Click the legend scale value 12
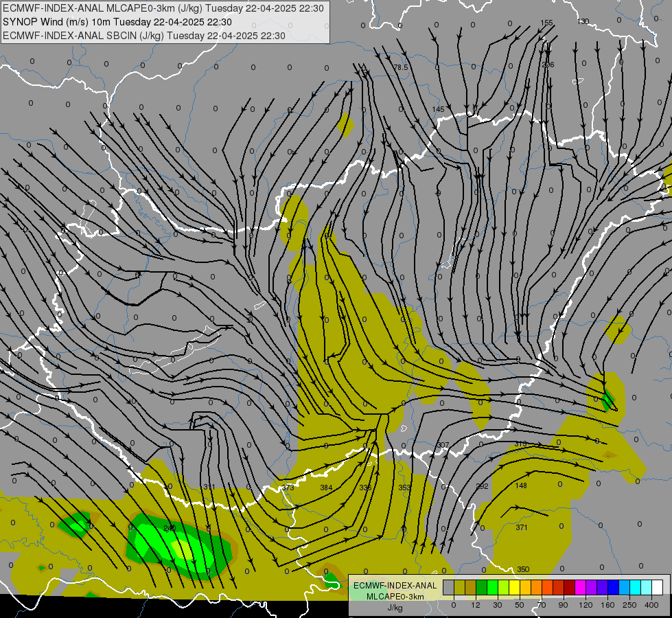This screenshot has height=618, width=672. [476, 605]
